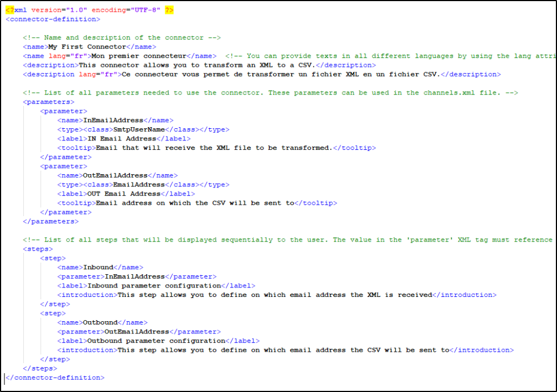Click the opening connector-definition tag

click(53, 19)
